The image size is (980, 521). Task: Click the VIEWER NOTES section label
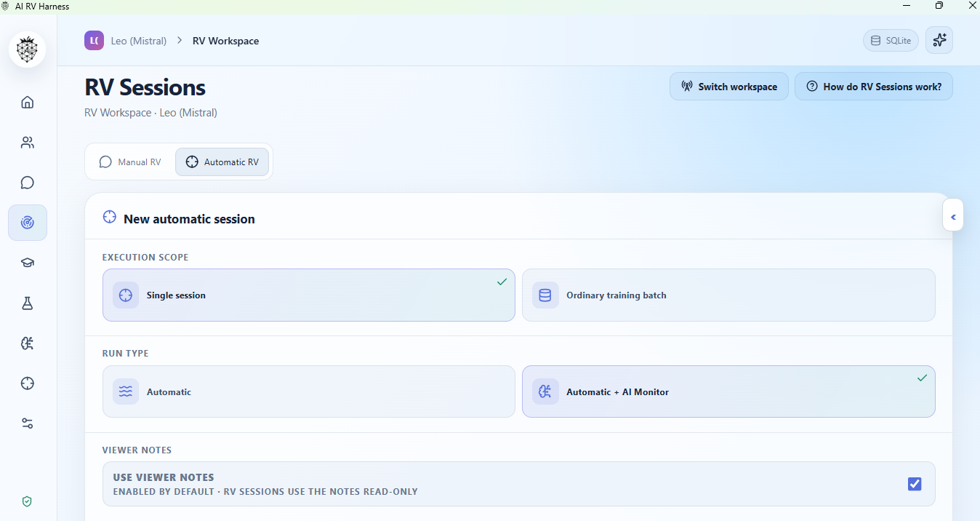[x=137, y=450]
